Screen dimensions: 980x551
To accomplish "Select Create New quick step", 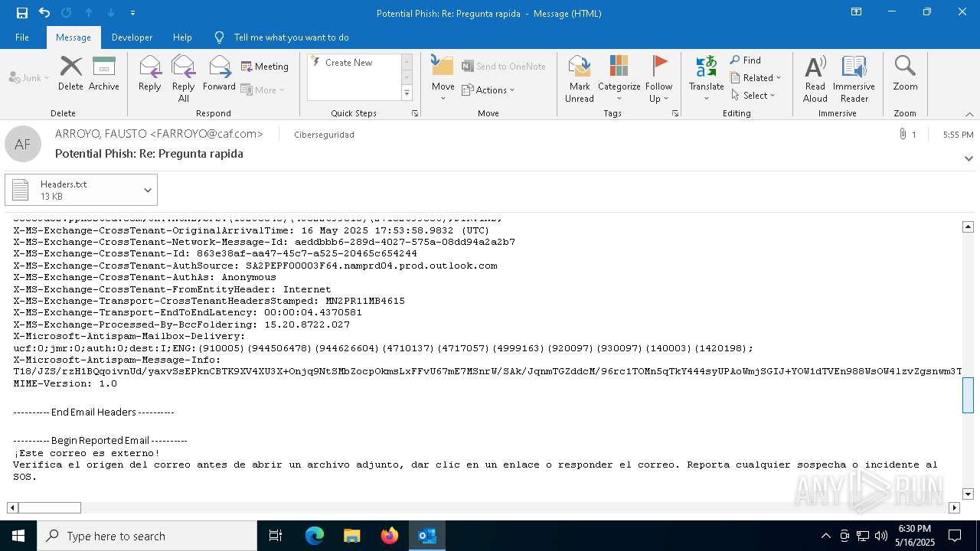I will tap(349, 63).
